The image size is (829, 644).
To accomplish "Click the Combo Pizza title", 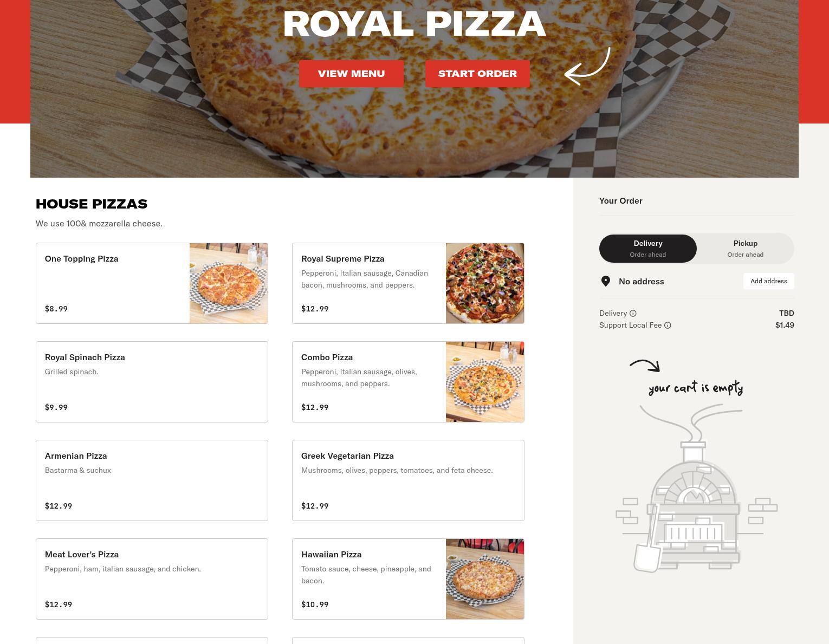I will point(327,357).
